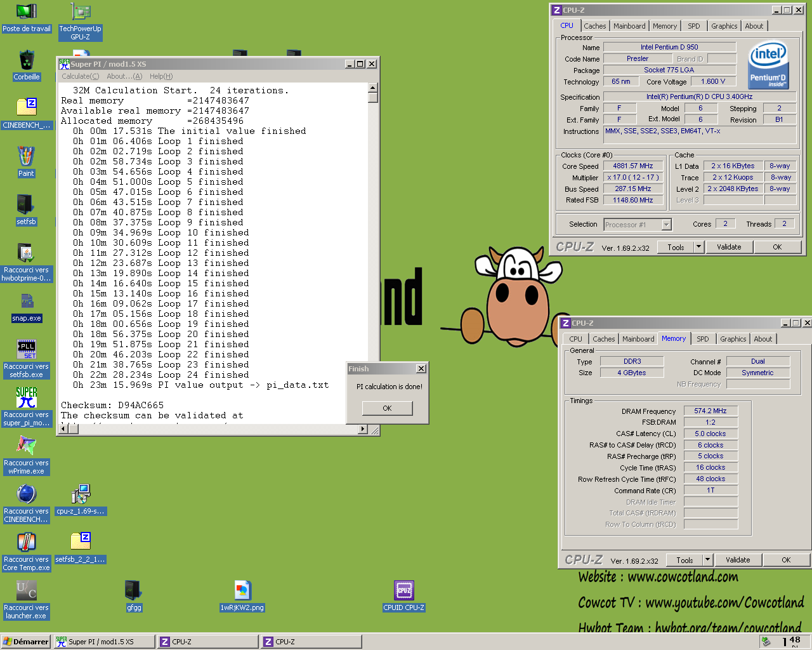Click Tools button in bottom CPU-Z
The height and width of the screenshot is (650, 812).
click(x=684, y=560)
